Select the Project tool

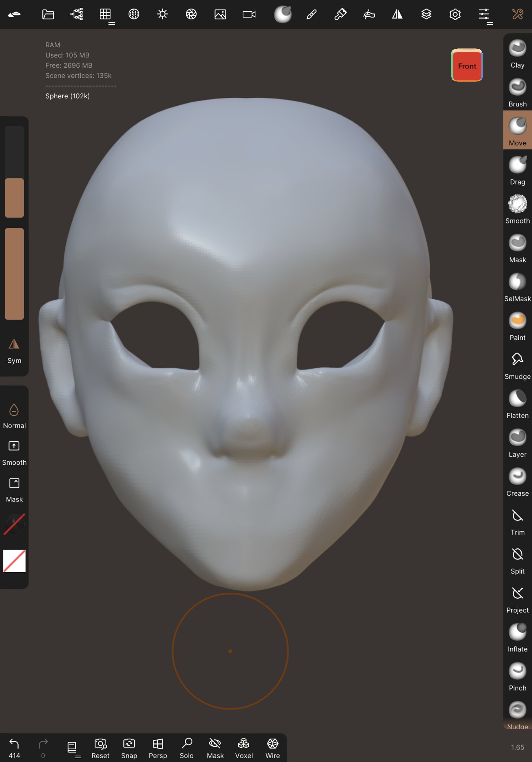pyautogui.click(x=518, y=599)
